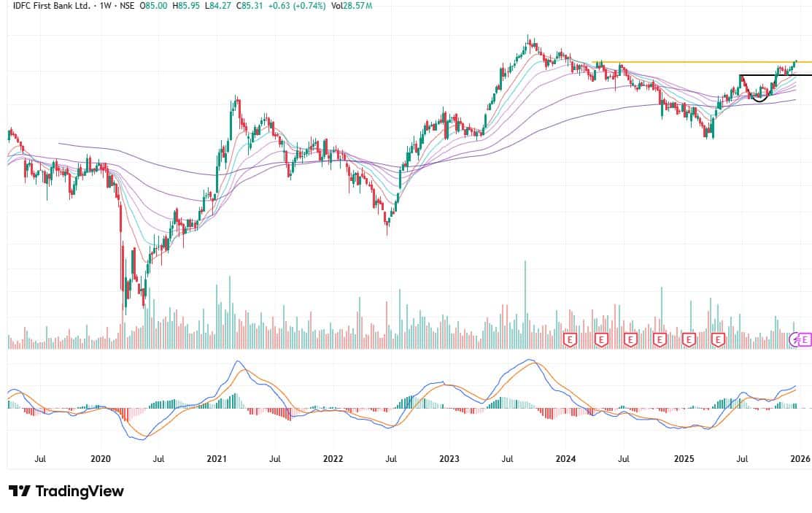Click the purple lightning event icon
Viewport: 812px width, 513px height.
(x=794, y=340)
